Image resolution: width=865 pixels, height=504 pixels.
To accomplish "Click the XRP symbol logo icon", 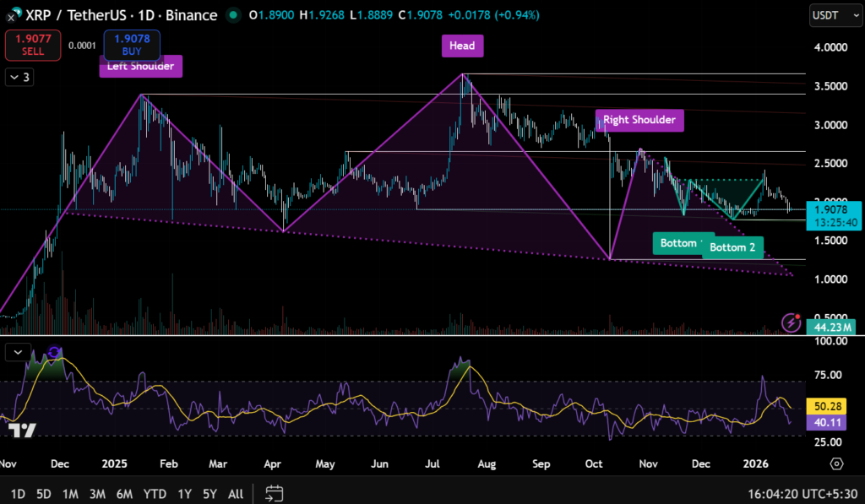I will (8, 16).
